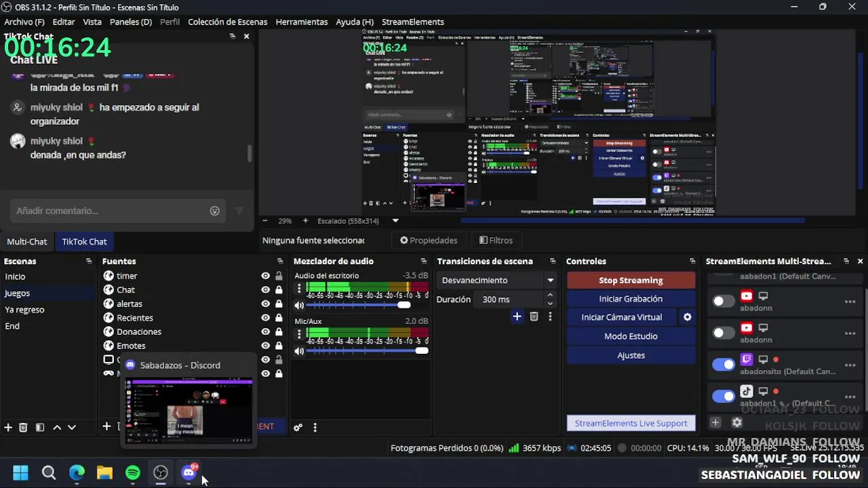Move selected scene up with arrow icon

click(57, 427)
